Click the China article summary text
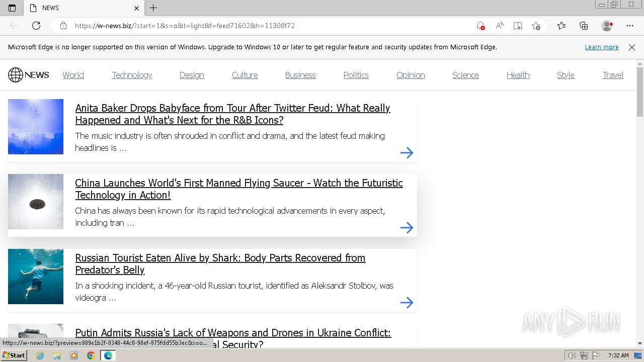Screen dimensions: 644x362 coord(230,217)
